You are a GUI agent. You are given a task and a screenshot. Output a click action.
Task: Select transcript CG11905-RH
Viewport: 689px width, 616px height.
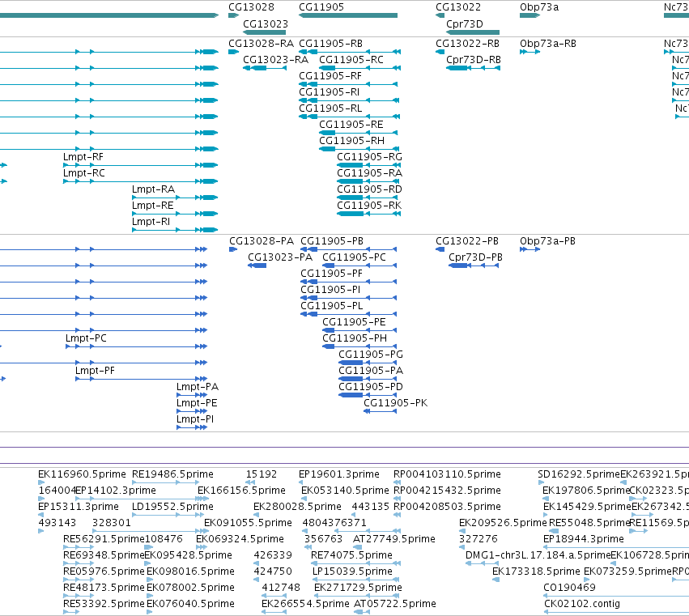coord(351,141)
